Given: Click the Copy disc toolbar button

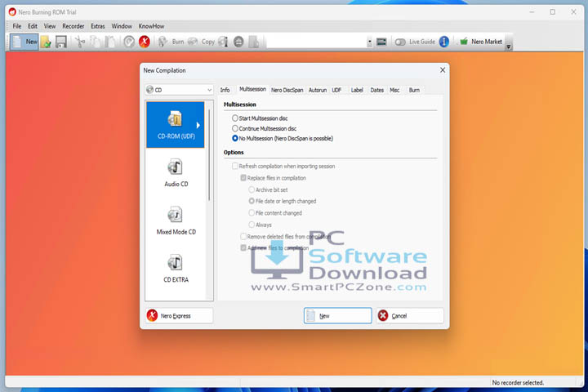Looking at the screenshot, I should [202, 42].
